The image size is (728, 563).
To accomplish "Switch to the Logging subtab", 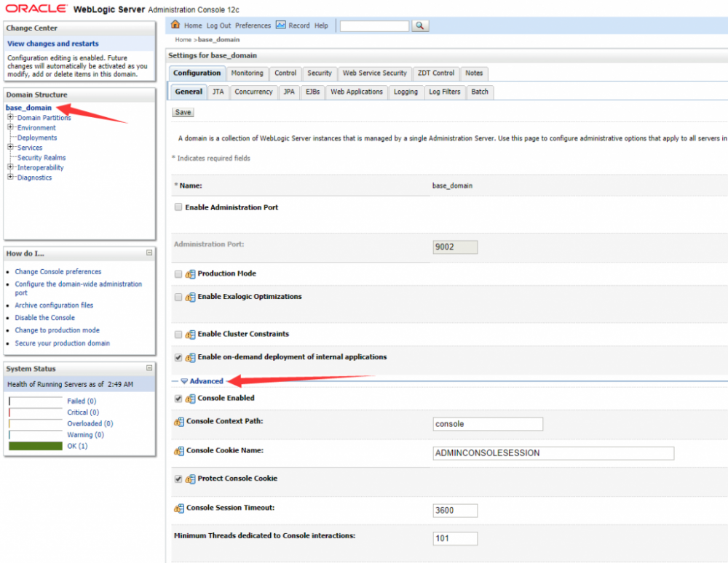I will [405, 92].
